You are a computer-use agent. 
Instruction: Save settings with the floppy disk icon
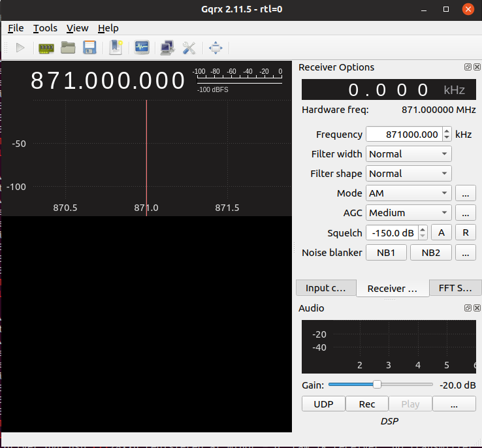[x=89, y=48]
